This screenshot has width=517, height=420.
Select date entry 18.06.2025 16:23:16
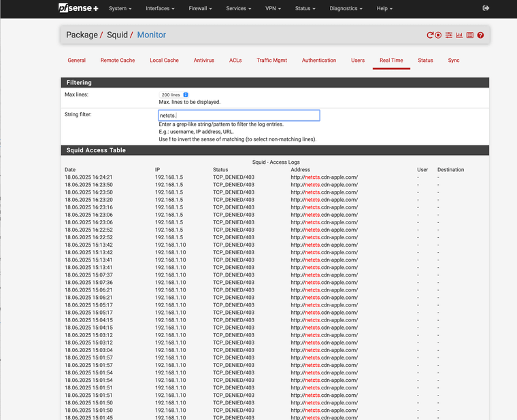[88, 207]
